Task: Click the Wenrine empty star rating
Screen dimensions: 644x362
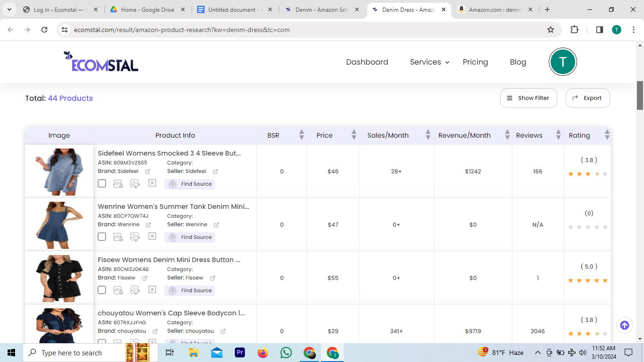Action: coord(588,227)
